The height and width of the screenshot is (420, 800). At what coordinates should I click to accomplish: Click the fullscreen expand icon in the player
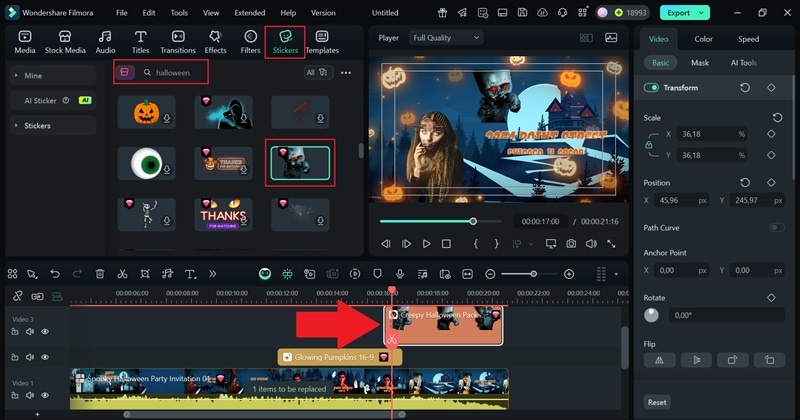click(611, 244)
